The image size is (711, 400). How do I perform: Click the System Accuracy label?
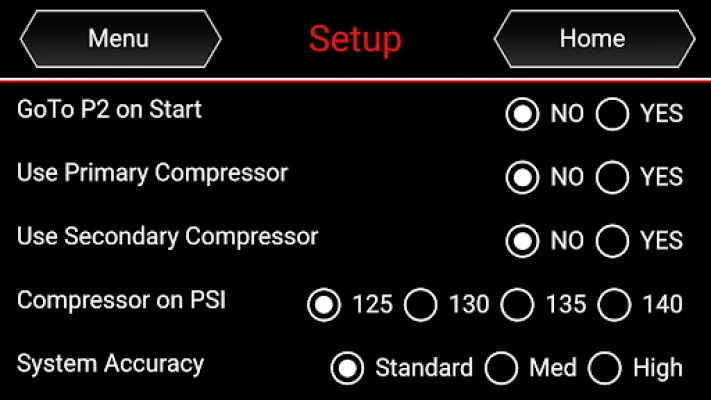coord(110,364)
